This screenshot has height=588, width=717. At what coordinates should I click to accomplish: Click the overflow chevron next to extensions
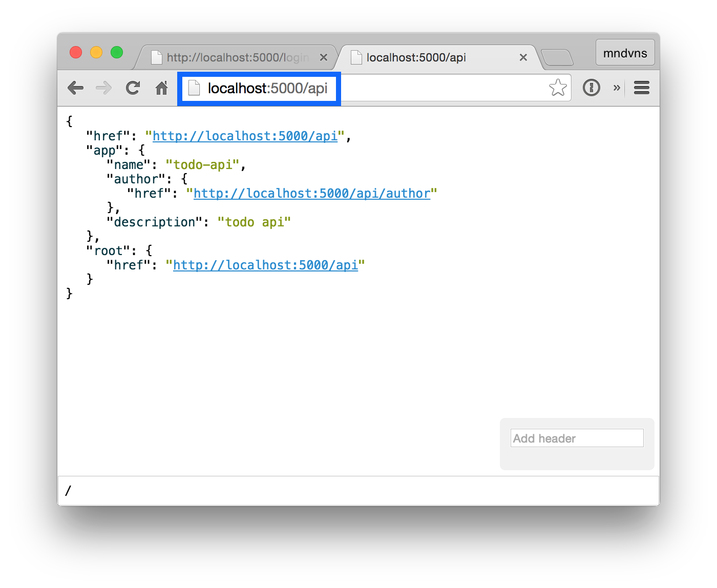[x=617, y=88]
